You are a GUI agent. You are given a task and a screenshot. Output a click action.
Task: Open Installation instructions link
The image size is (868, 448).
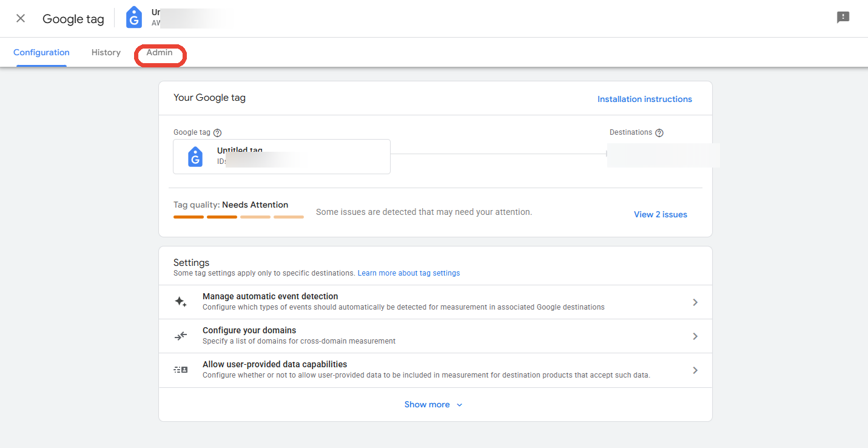[x=645, y=99]
